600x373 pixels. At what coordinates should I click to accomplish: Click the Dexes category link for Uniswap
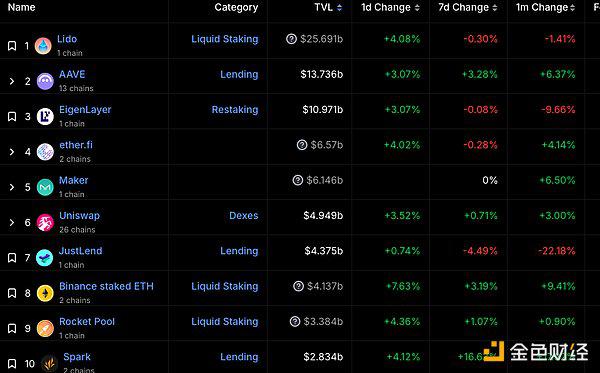point(244,215)
